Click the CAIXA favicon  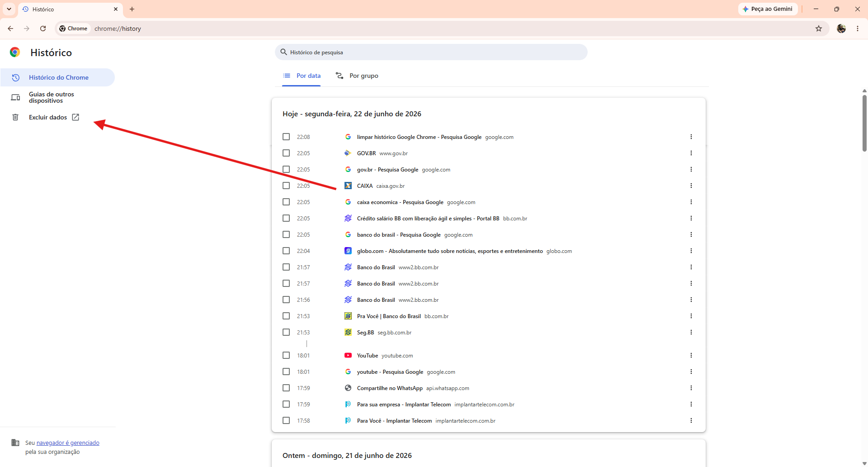tap(348, 186)
